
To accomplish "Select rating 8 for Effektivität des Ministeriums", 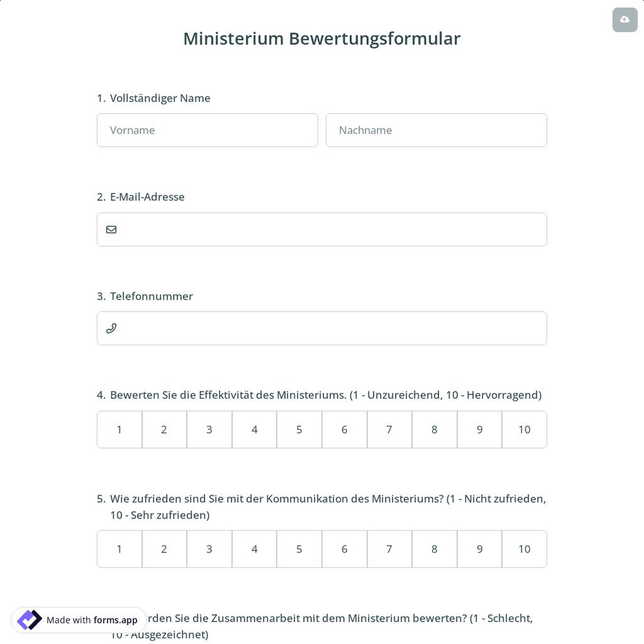I will point(434,430).
